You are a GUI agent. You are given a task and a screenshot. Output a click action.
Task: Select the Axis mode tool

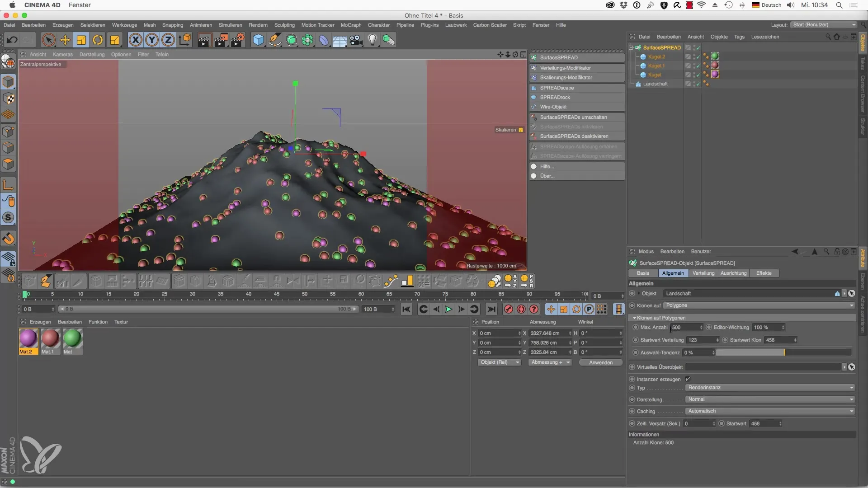(8, 184)
